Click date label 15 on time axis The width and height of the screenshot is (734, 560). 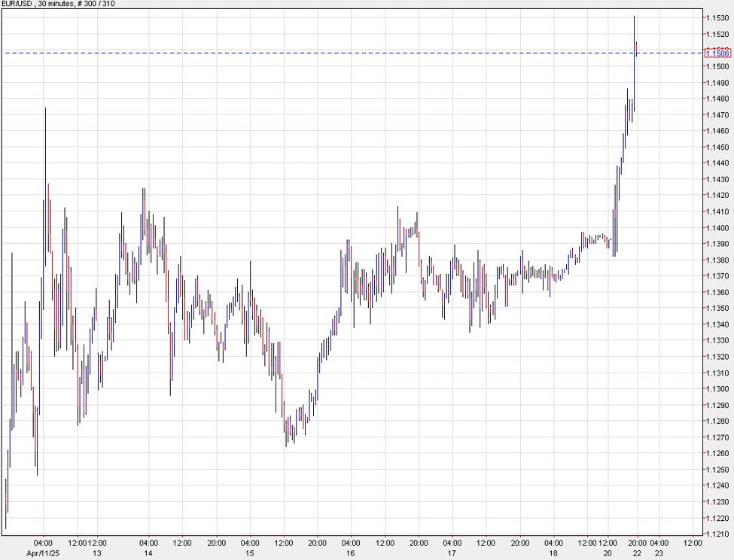tap(250, 552)
